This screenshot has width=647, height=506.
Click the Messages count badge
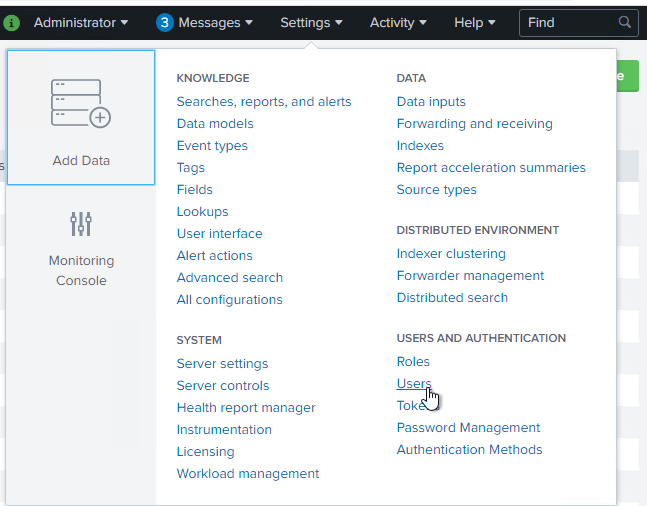pyautogui.click(x=165, y=22)
